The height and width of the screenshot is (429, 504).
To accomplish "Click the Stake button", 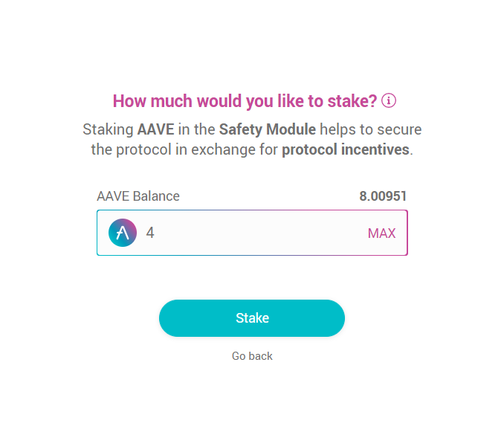I will point(252,318).
